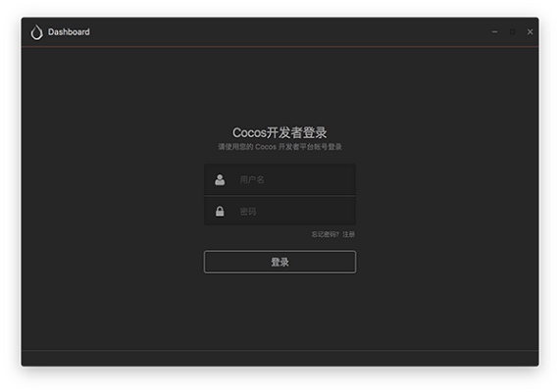This screenshot has width=560, height=392.
Task: Open the 注册 register link
Action: point(349,234)
